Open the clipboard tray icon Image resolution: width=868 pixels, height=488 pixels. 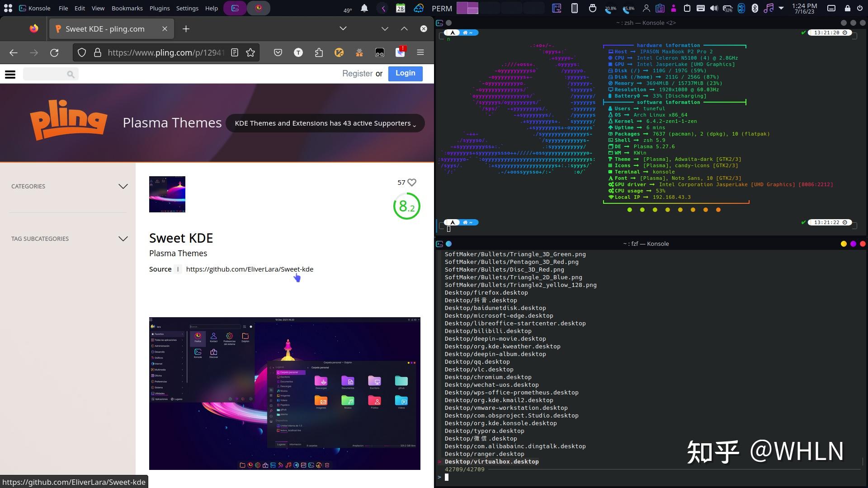point(687,8)
